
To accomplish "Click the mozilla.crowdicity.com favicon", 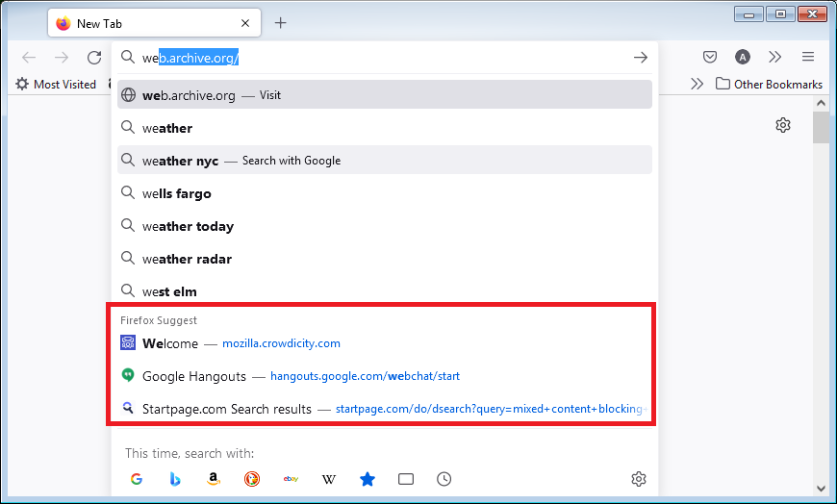I will [128, 342].
